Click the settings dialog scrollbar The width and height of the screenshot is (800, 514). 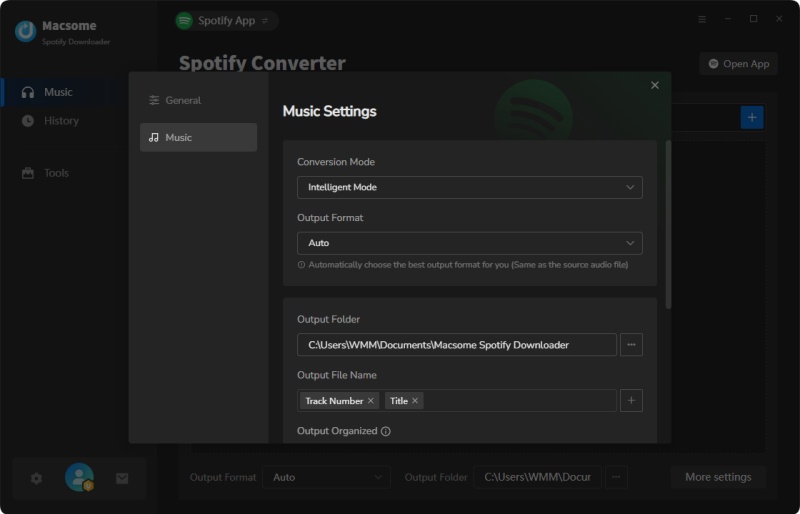668,225
